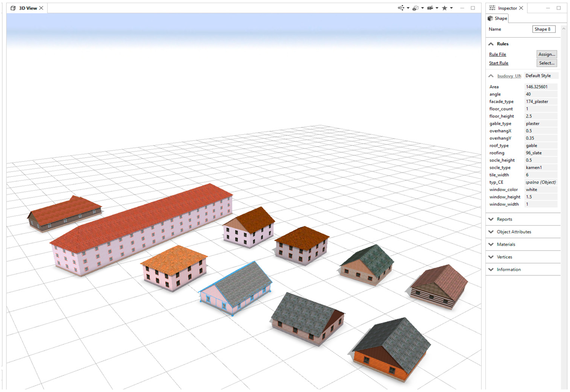The image size is (570, 392).
Task: Click the bookmarks star icon
Action: [x=444, y=8]
